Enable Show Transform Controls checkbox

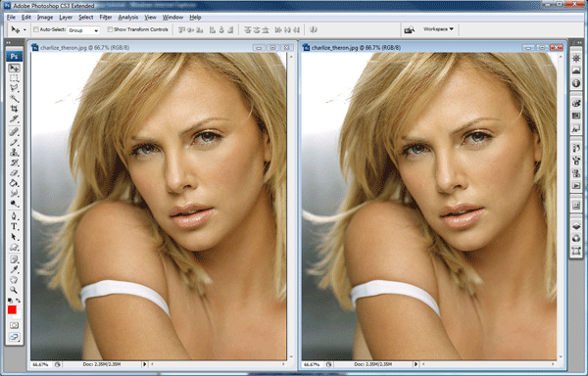(110, 29)
